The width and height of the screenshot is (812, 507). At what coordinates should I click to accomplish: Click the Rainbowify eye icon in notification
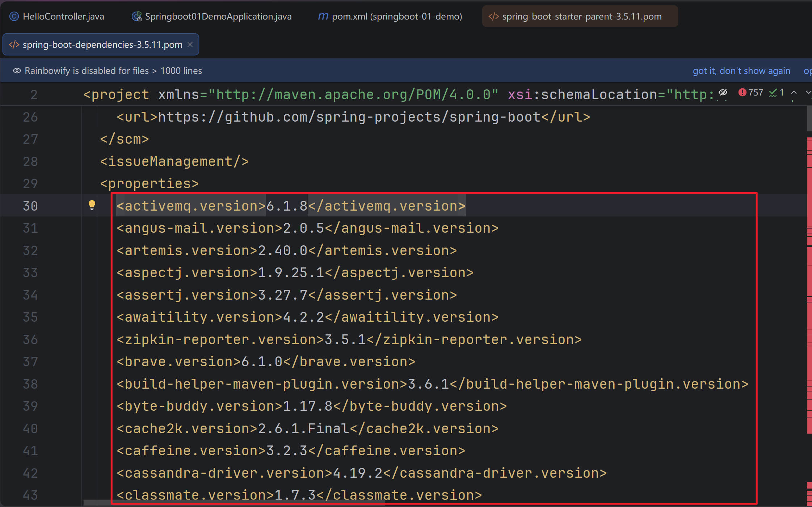pyautogui.click(x=17, y=71)
